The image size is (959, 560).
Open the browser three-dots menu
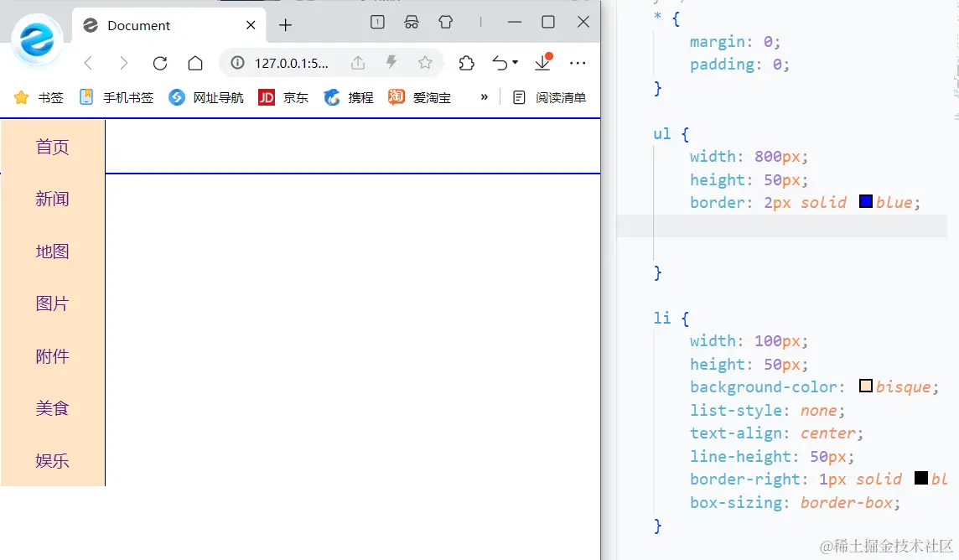point(578,63)
